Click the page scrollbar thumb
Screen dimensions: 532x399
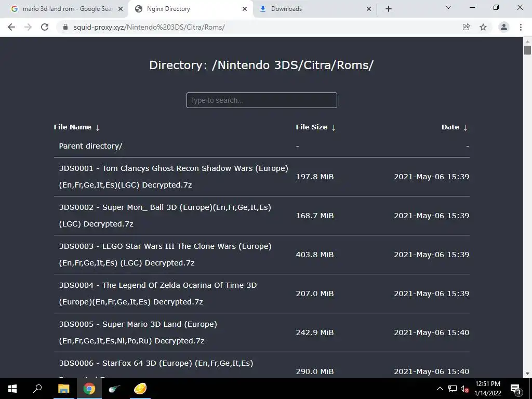[x=527, y=50]
